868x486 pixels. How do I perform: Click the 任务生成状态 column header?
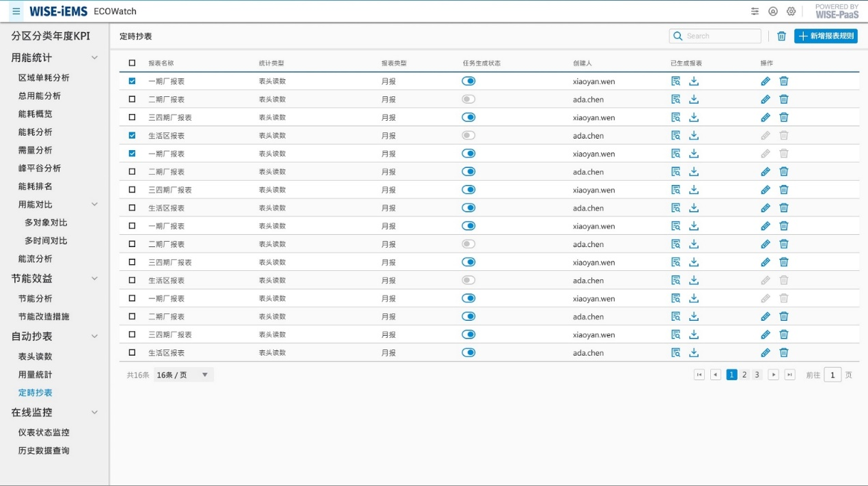tap(481, 63)
